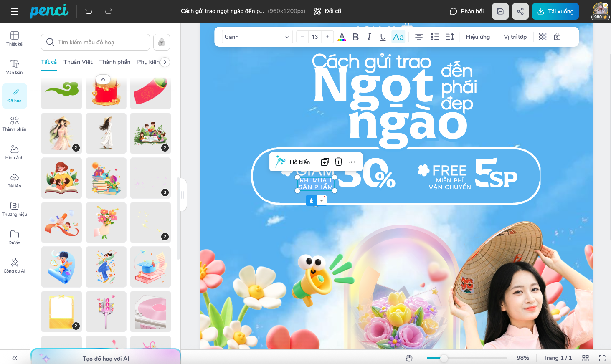The width and height of the screenshot is (611, 364).
Task: Switch to the Thuần Việt tab
Action: pos(78,62)
